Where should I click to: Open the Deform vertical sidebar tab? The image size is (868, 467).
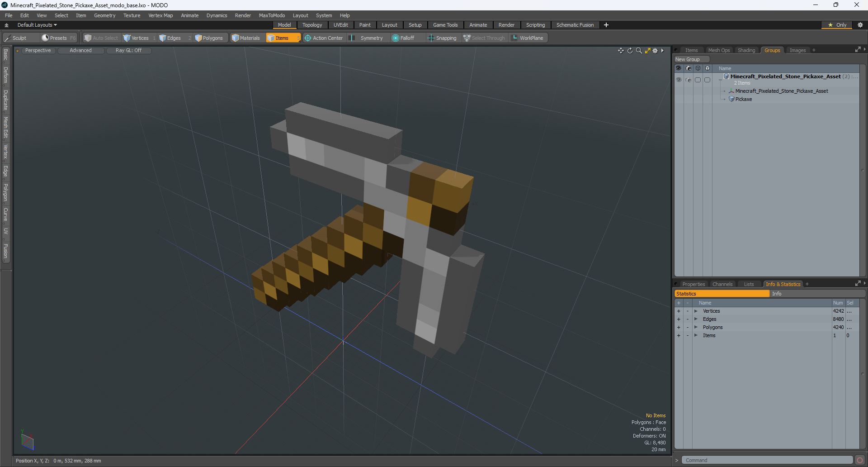click(x=5, y=75)
